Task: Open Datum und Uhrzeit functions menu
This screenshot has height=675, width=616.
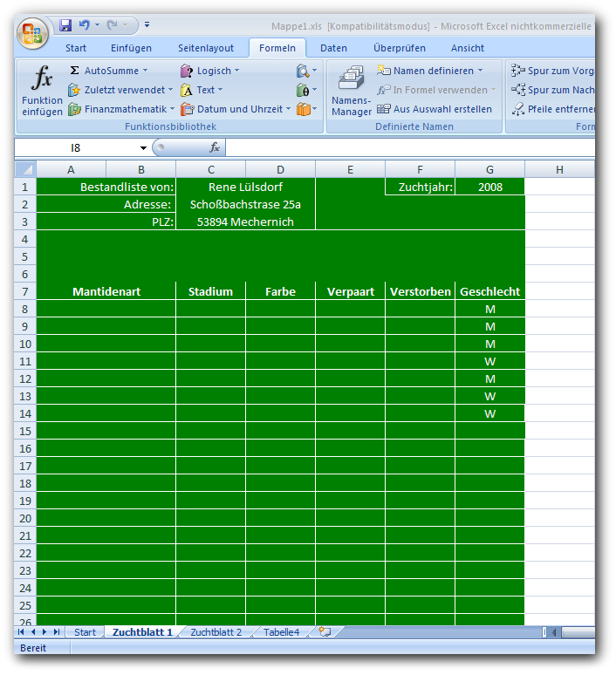Action: coord(236,109)
